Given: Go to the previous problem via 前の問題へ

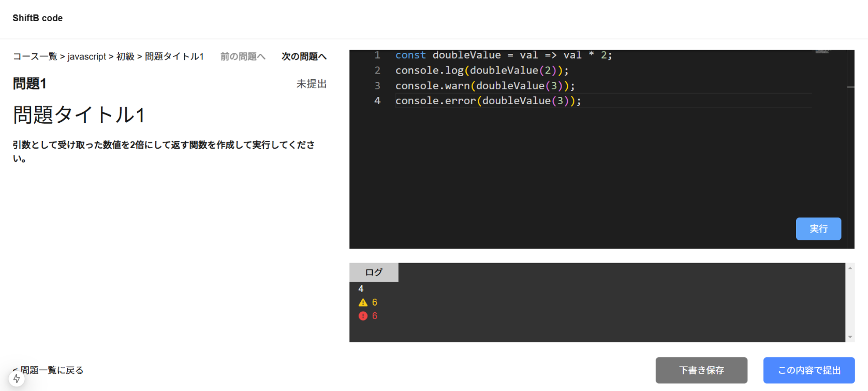Looking at the screenshot, I should 243,56.
